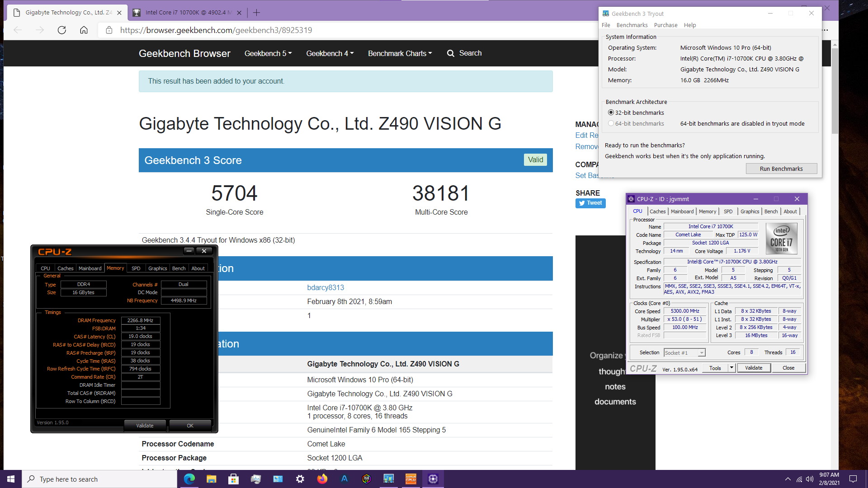Show hidden system tray icons
This screenshot has width=868, height=488.
[788, 479]
